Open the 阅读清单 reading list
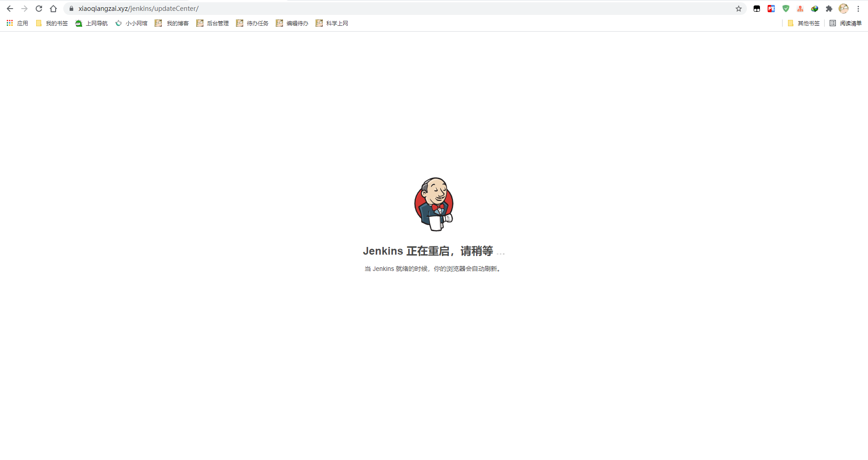Screen dimensions: 868x460 pos(845,23)
